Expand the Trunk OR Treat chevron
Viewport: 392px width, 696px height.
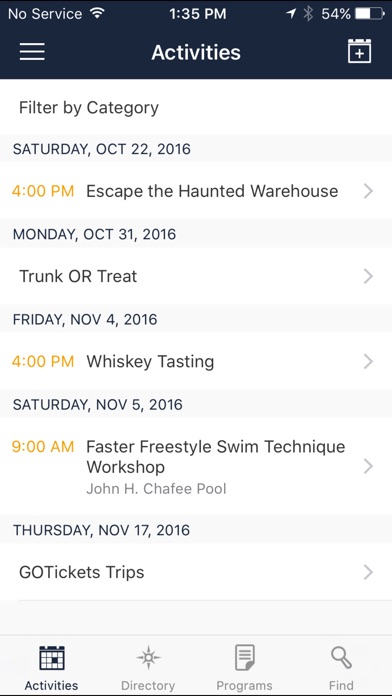368,277
